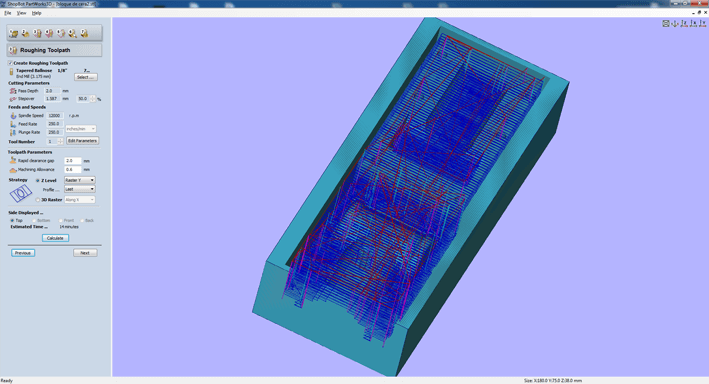Viewport: 709px width, 384px height.
Task: Go to wizard step 2 icon
Action: (25, 33)
